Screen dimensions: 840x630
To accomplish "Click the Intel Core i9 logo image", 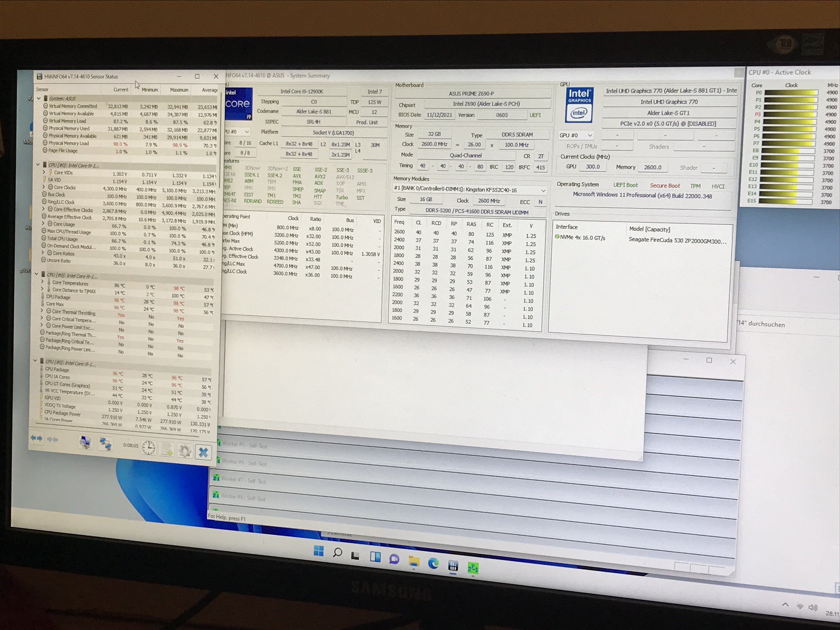I will coord(239,104).
